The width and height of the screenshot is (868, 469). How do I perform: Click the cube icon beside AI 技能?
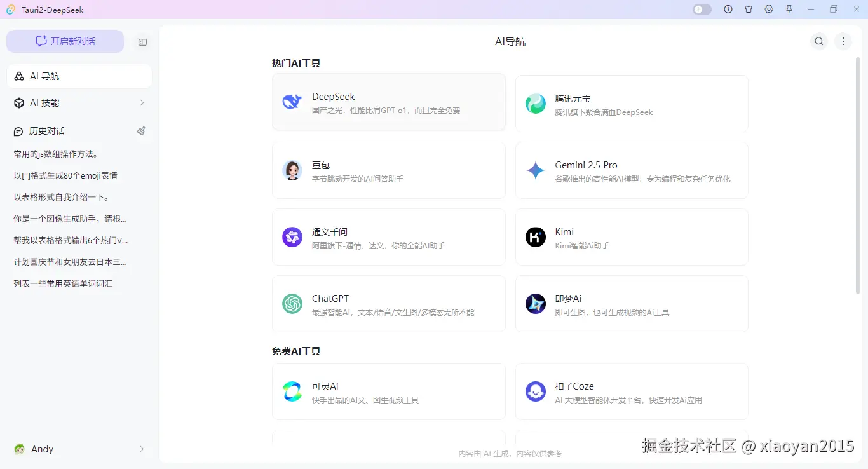point(19,103)
